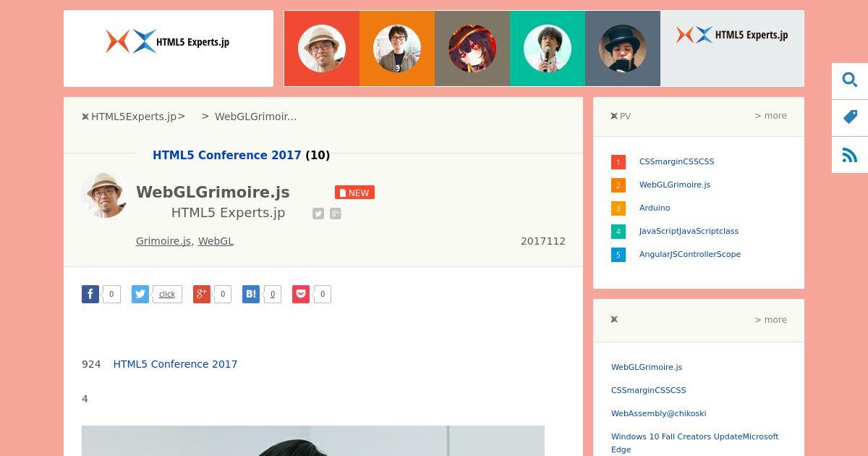This screenshot has width=868, height=456.
Task: Click the Twitter 'click' count link
Action: [x=167, y=294]
